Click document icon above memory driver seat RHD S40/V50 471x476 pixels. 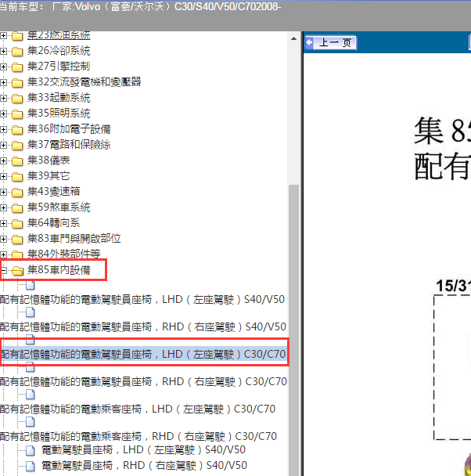(30, 312)
